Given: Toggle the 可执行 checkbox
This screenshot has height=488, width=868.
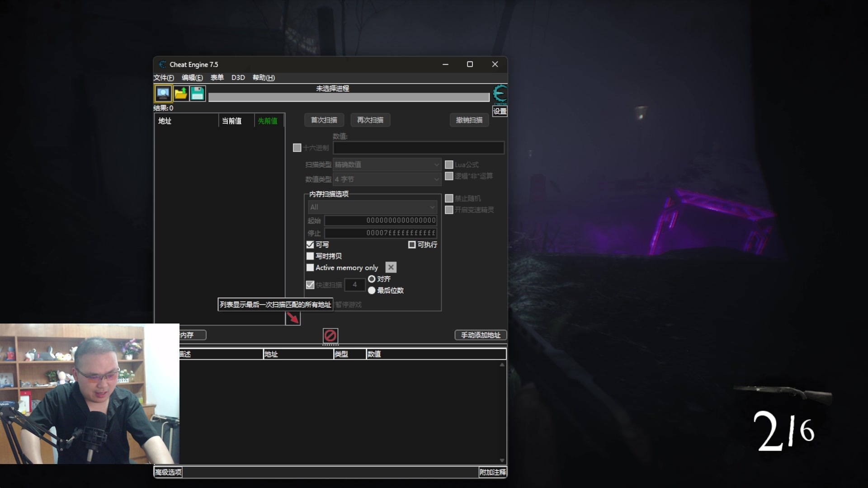Looking at the screenshot, I should coord(412,245).
